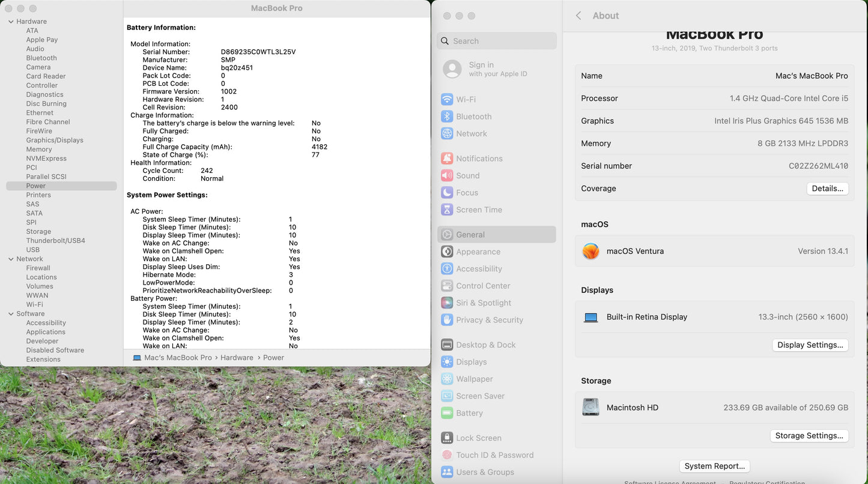The image size is (868, 484).
Task: Switch to Desktop & Dock settings
Action: click(x=485, y=345)
